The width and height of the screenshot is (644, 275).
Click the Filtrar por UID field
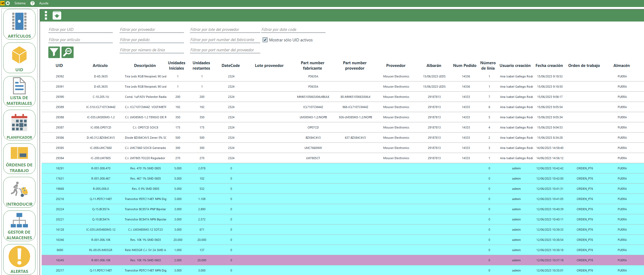[x=80, y=30]
